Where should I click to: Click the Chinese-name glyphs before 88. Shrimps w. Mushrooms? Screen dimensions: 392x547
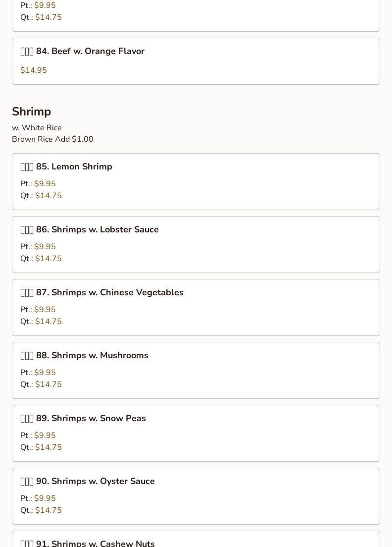(x=27, y=356)
